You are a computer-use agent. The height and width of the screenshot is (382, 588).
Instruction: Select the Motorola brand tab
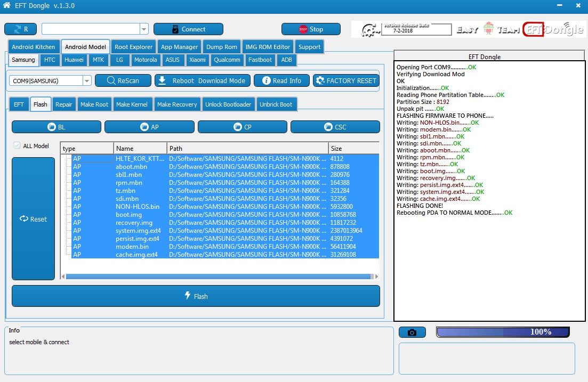coord(146,60)
